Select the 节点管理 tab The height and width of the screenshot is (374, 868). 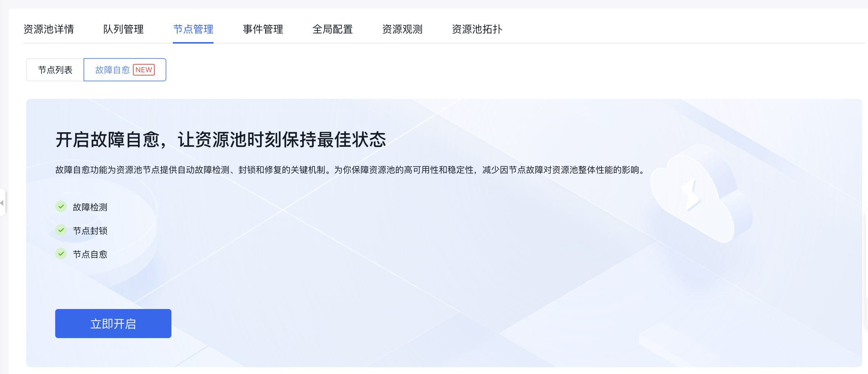point(193,29)
